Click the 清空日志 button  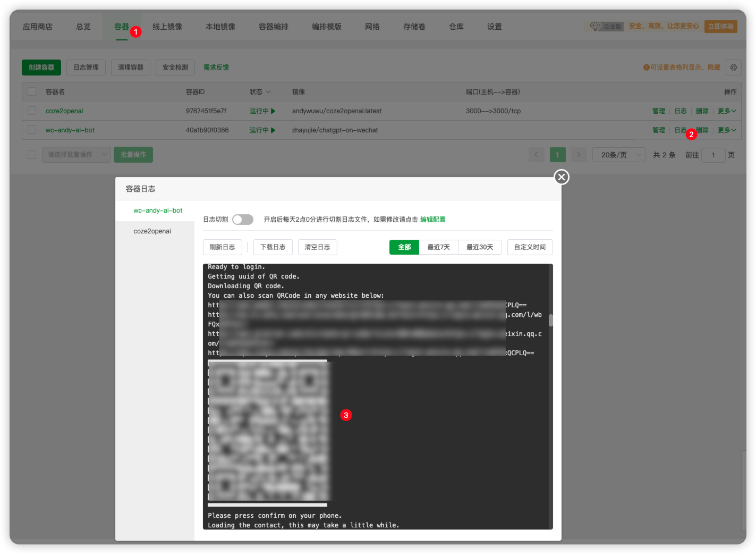[x=318, y=247]
